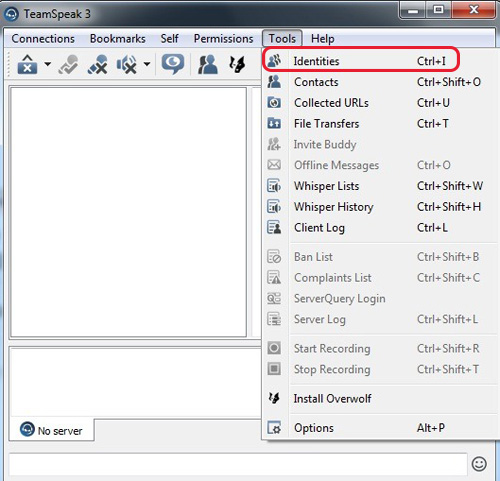The width and height of the screenshot is (500, 481).
Task: Click the away status speech bubble icon
Action: click(x=172, y=64)
